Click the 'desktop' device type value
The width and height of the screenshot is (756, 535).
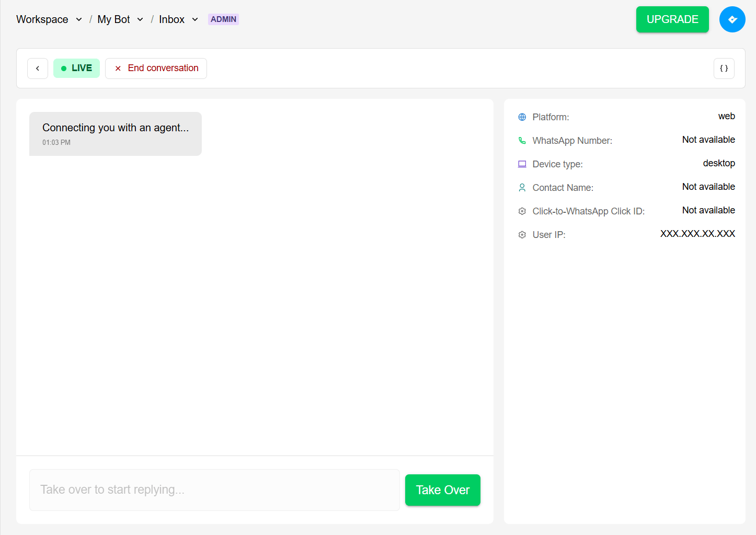(719, 163)
